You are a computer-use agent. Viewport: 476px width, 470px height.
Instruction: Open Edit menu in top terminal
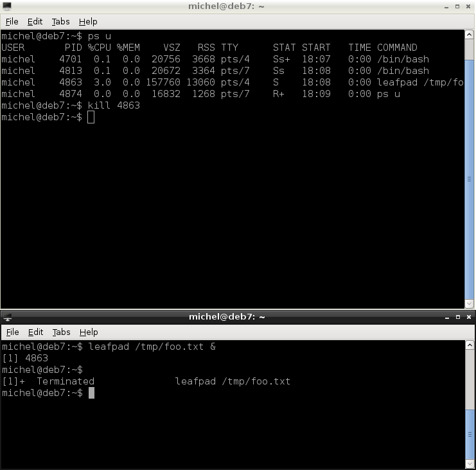coord(35,22)
